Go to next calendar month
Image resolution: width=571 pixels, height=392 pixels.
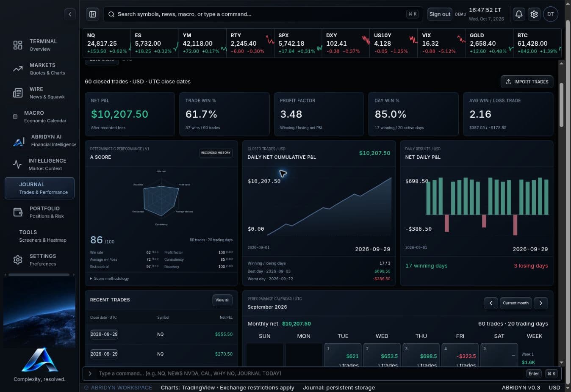(x=541, y=303)
